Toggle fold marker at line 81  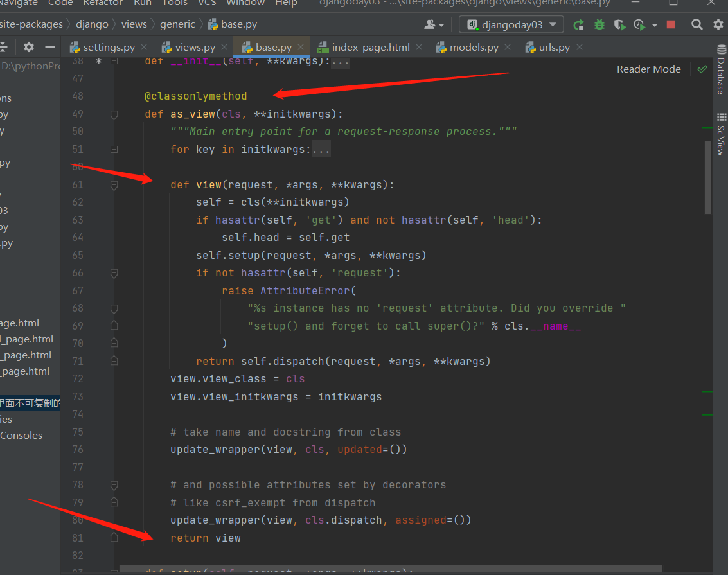[114, 538]
